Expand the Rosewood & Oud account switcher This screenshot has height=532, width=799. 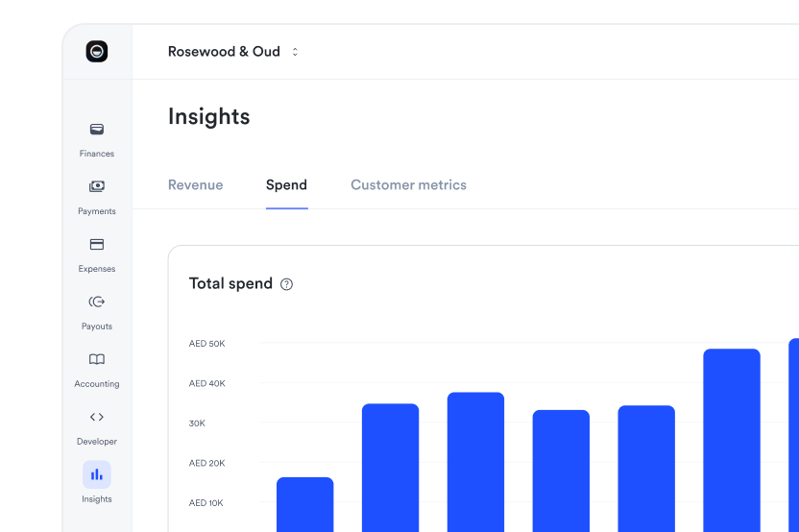pyautogui.click(x=295, y=52)
